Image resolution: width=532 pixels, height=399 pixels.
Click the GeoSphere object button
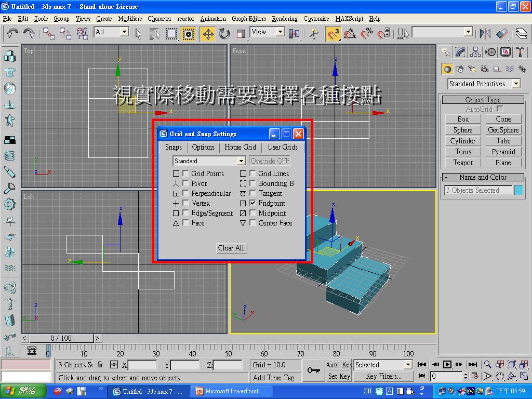click(503, 130)
